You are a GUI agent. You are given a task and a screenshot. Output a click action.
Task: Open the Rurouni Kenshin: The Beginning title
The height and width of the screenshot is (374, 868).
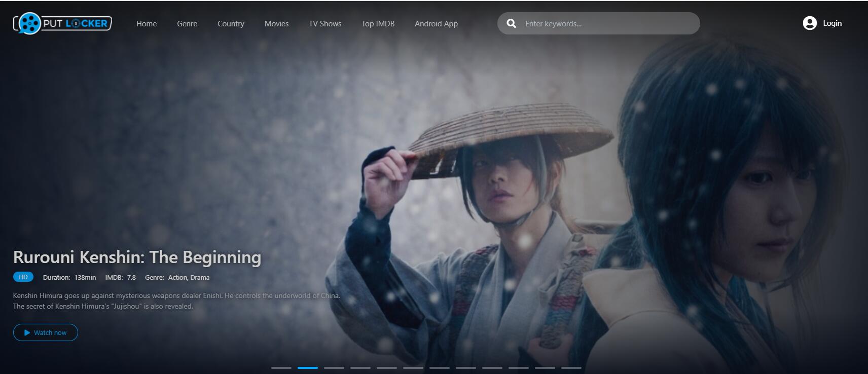137,257
